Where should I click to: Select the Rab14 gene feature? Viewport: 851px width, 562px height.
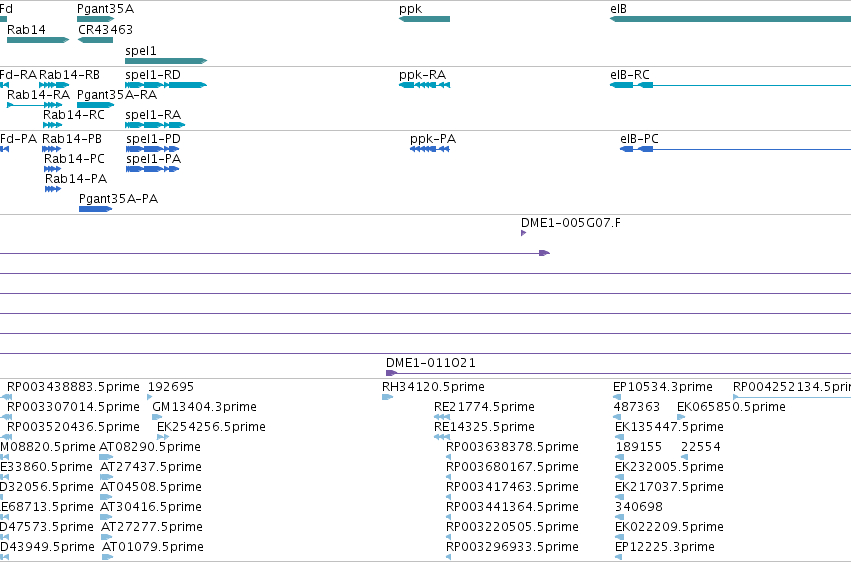(x=38, y=40)
